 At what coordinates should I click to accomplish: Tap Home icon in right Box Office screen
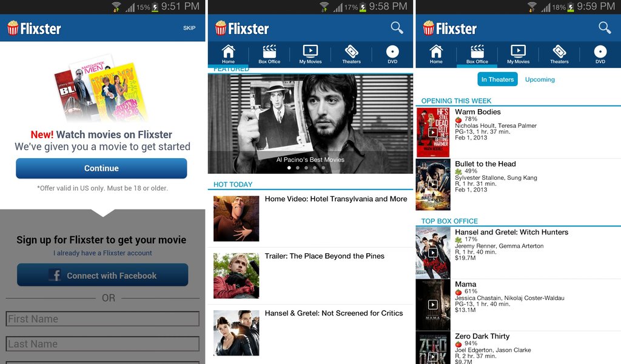[x=436, y=51]
